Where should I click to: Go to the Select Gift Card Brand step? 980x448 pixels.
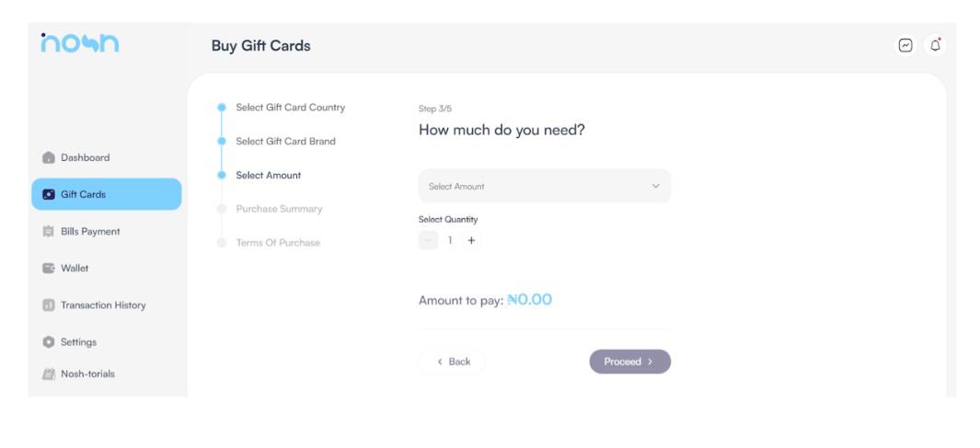[285, 141]
